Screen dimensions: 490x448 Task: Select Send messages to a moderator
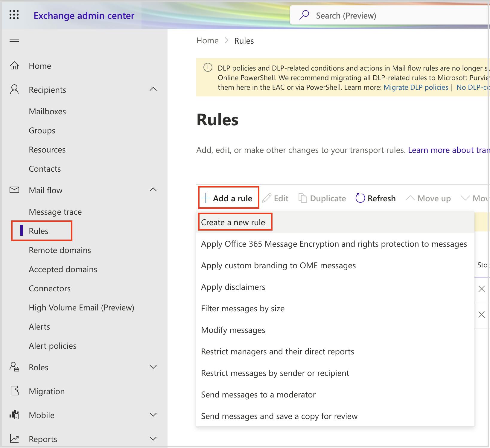pos(335,394)
